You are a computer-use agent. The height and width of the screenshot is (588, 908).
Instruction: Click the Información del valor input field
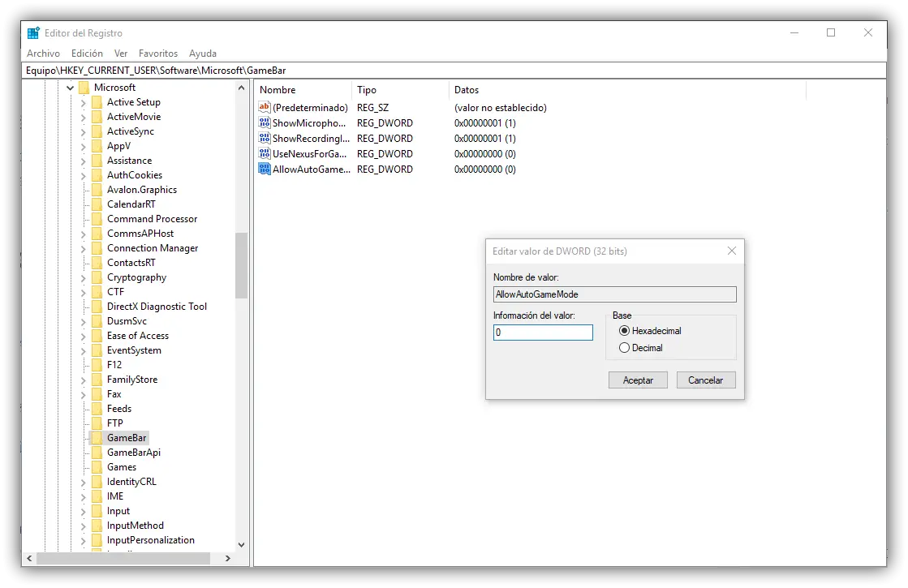[x=543, y=333]
